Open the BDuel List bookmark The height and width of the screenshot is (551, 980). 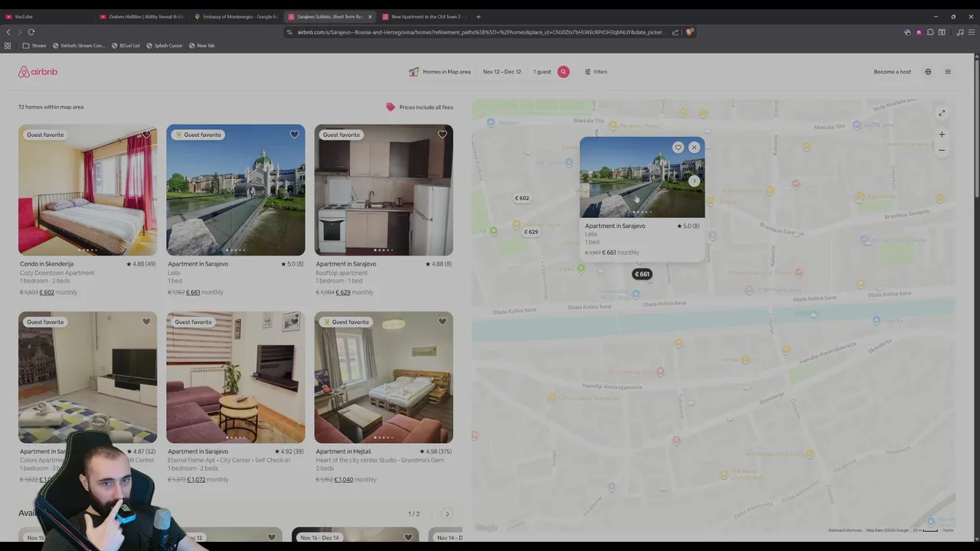point(126,46)
